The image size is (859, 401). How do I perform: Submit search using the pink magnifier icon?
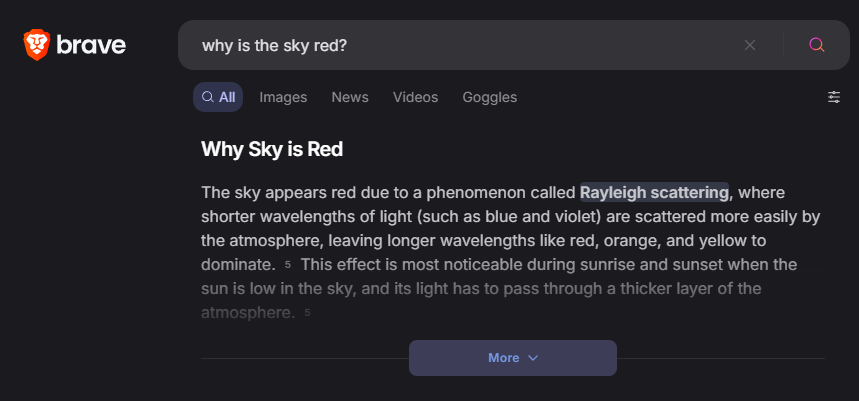click(817, 45)
